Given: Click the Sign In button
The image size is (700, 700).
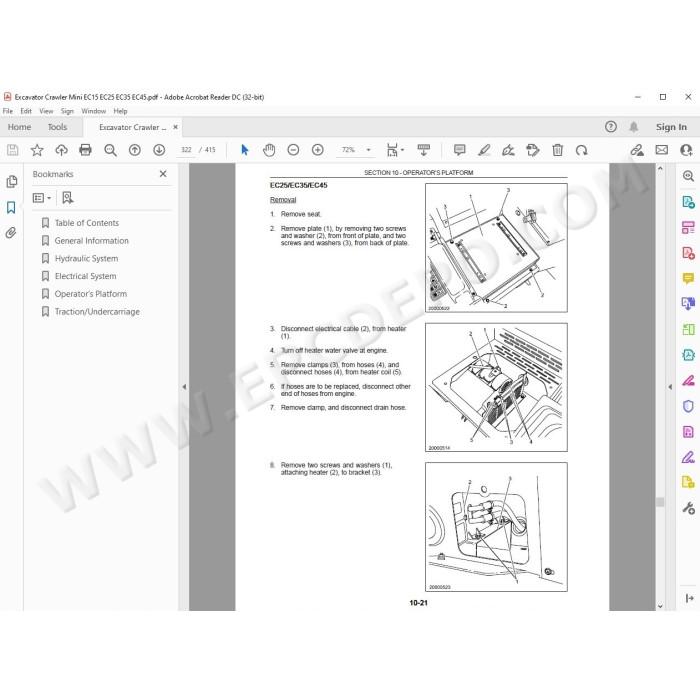Looking at the screenshot, I should pos(671,127).
